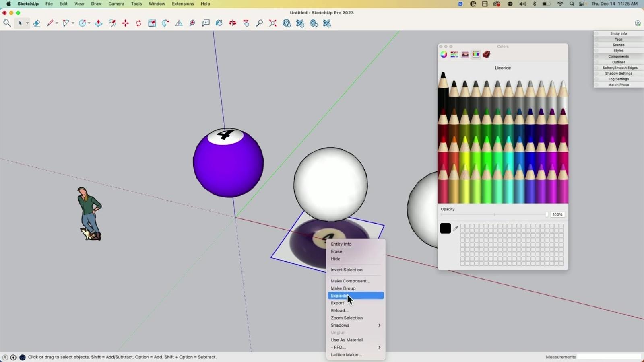Click the Measurements input field
This screenshot has width=644, height=362.
coord(609,357)
